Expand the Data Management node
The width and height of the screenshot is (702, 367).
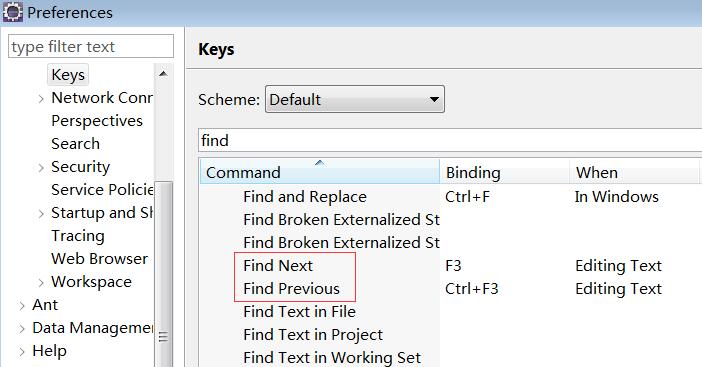coord(22,329)
